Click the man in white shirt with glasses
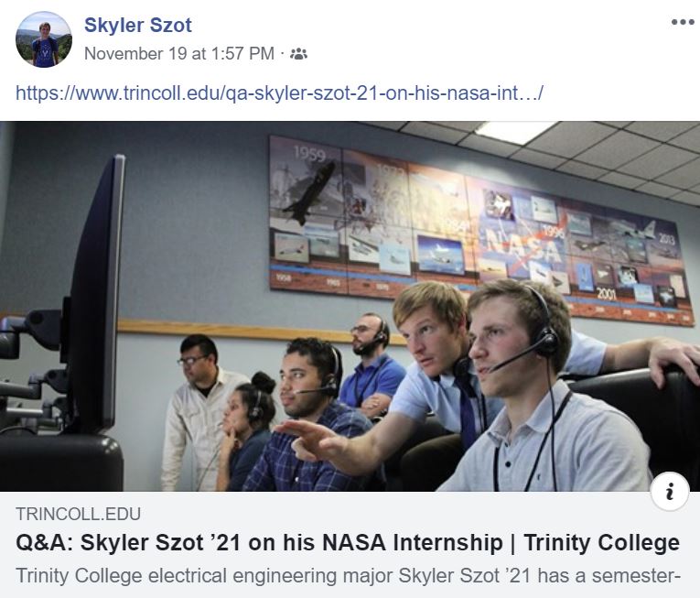This screenshot has height=598, width=700. (199, 411)
